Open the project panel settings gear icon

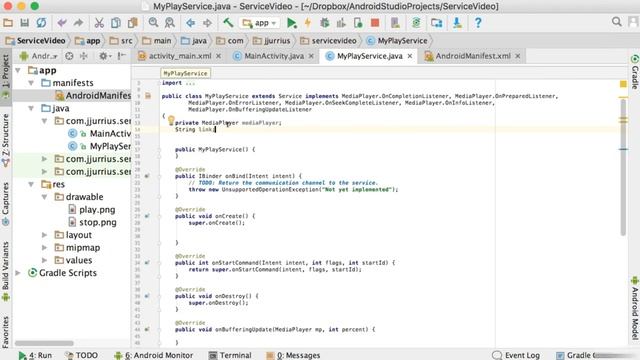[x=104, y=56]
